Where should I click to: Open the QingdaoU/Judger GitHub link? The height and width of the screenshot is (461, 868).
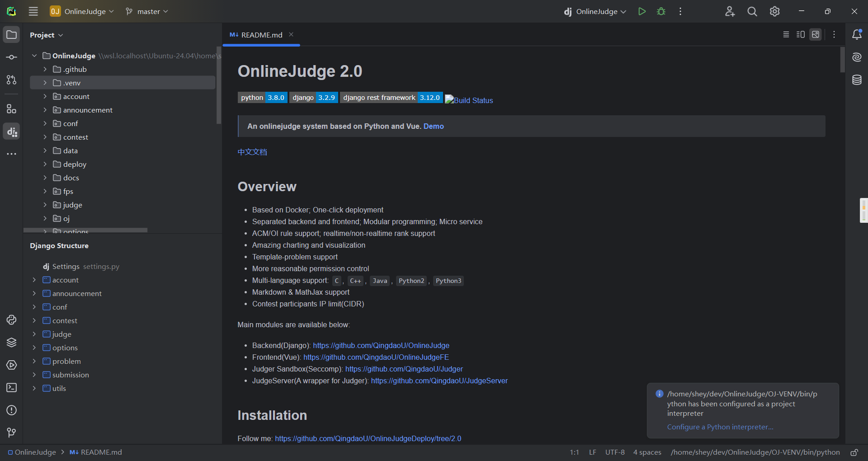click(404, 369)
